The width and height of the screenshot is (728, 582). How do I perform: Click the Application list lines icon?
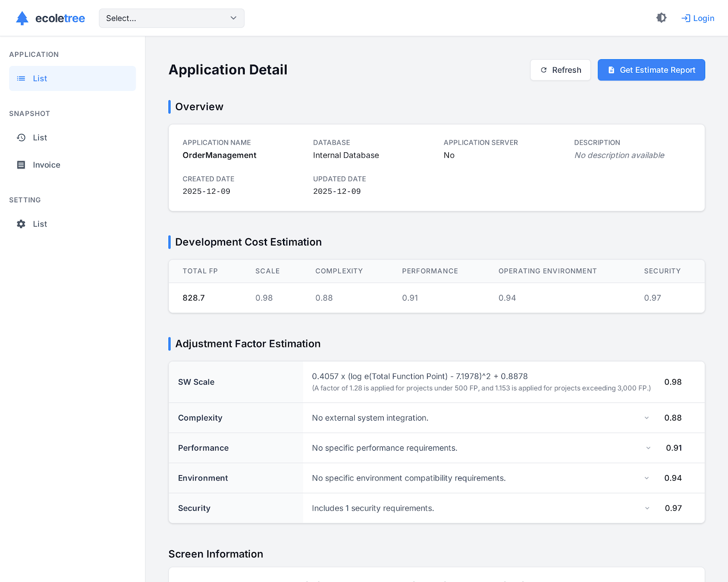[x=21, y=79]
